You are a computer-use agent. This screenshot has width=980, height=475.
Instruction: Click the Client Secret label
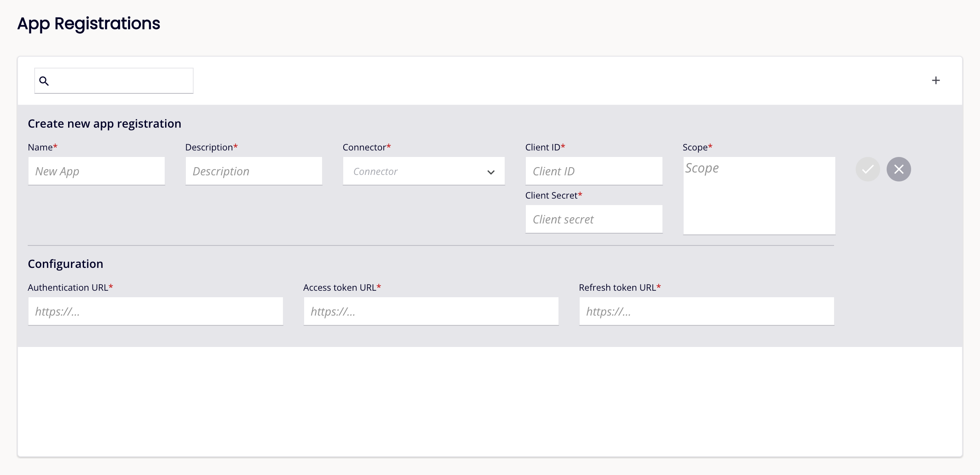(x=554, y=195)
